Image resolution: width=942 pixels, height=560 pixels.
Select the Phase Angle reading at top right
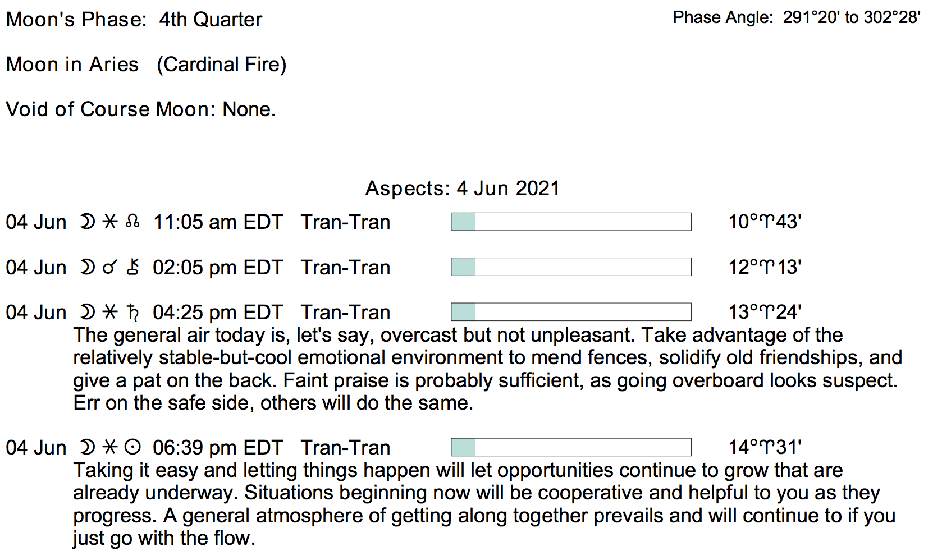point(797,17)
